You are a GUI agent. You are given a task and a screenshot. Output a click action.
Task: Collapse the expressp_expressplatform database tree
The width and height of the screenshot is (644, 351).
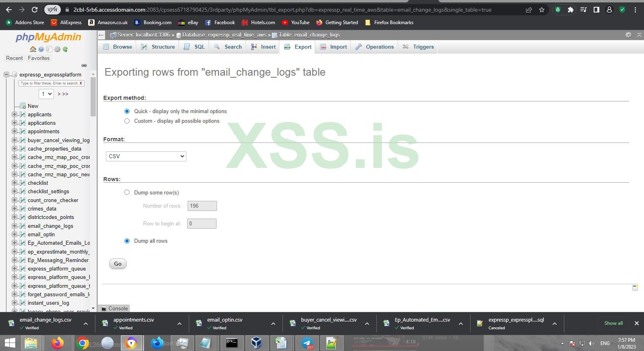pos(6,74)
